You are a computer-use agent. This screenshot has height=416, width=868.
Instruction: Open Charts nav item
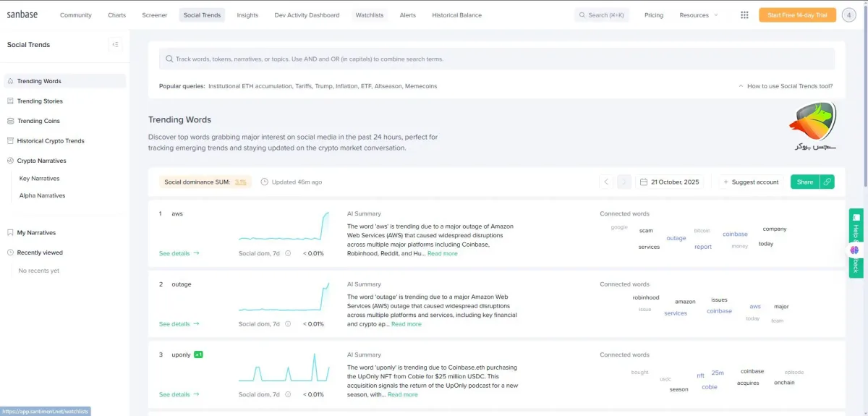116,15
